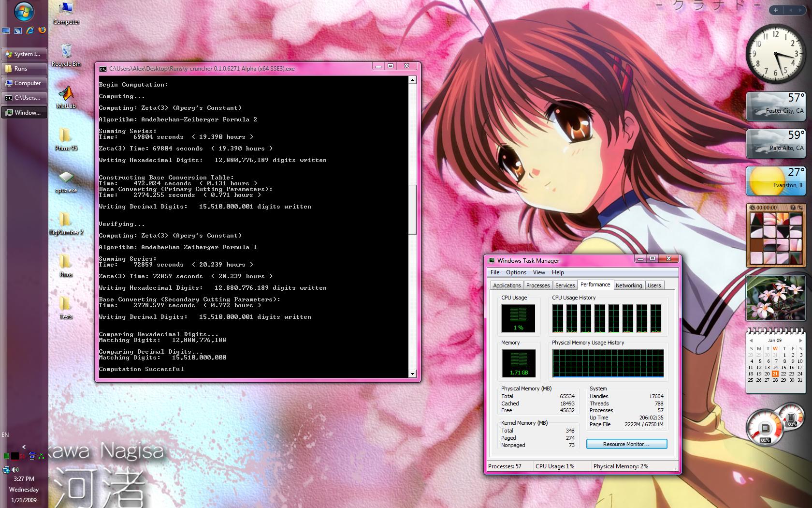Open the Windows Start orb
The width and height of the screenshot is (812, 508).
(23, 12)
